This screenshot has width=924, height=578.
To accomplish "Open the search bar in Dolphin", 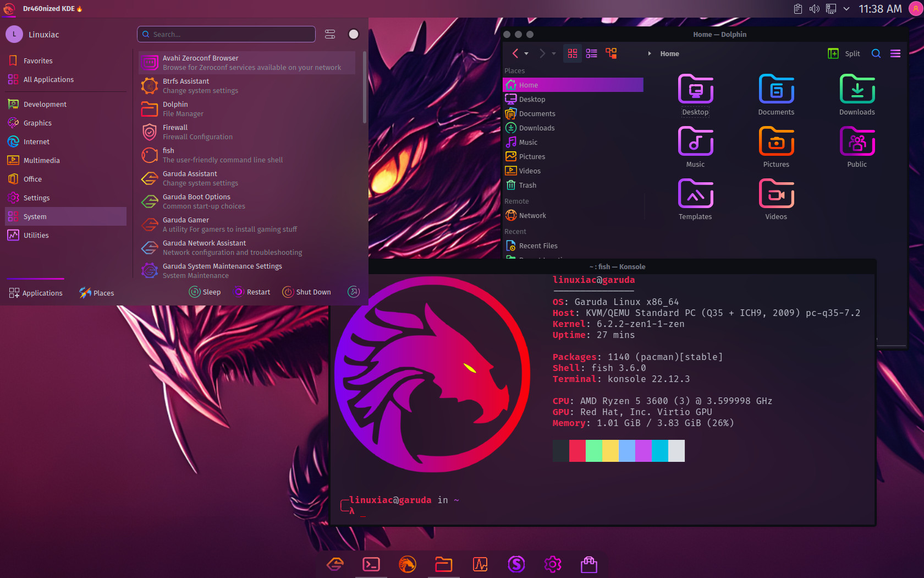I will 876,53.
